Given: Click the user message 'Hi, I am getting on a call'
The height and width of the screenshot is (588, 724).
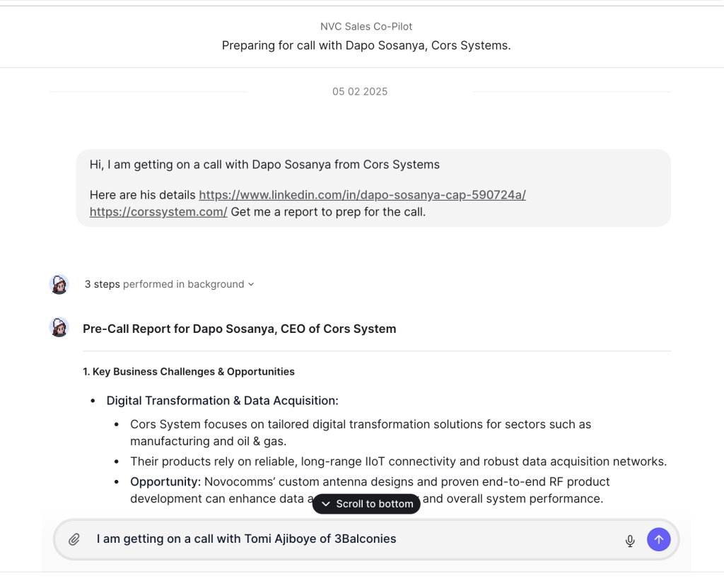Looking at the screenshot, I should pyautogui.click(x=264, y=165).
